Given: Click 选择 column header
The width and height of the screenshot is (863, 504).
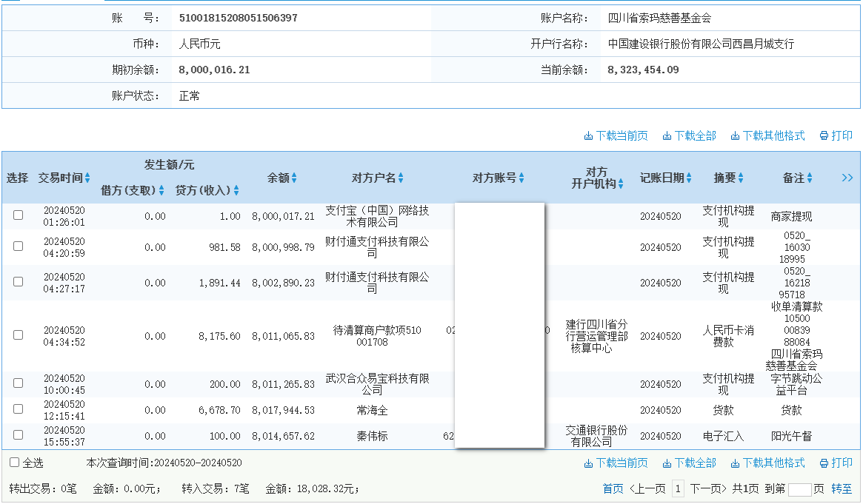Looking at the screenshot, I should 17,178.
